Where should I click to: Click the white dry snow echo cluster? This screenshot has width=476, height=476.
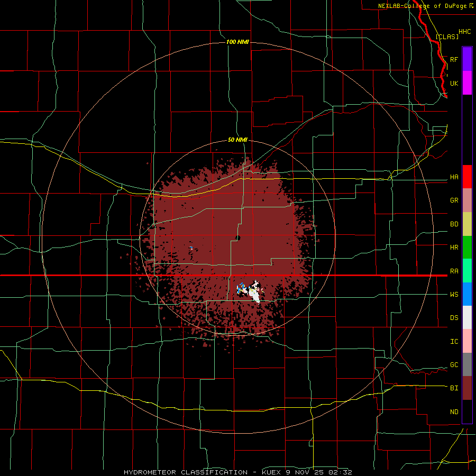pos(254,293)
